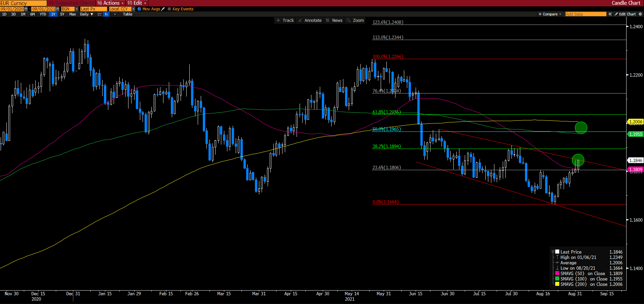Switch to Table view
The height and width of the screenshot is (304, 644).
click(127, 14)
